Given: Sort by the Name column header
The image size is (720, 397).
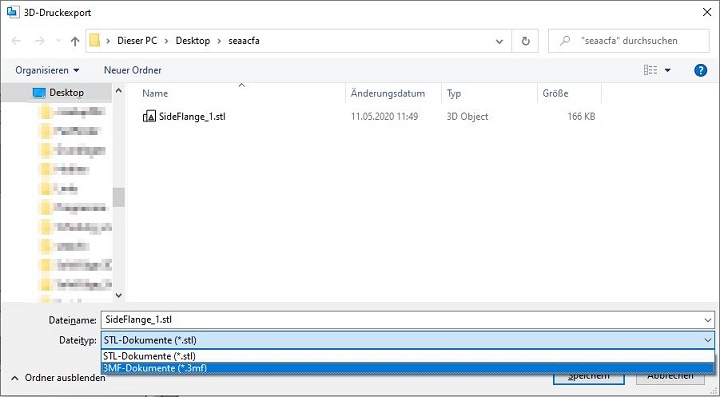Looking at the screenshot, I should click(x=155, y=93).
